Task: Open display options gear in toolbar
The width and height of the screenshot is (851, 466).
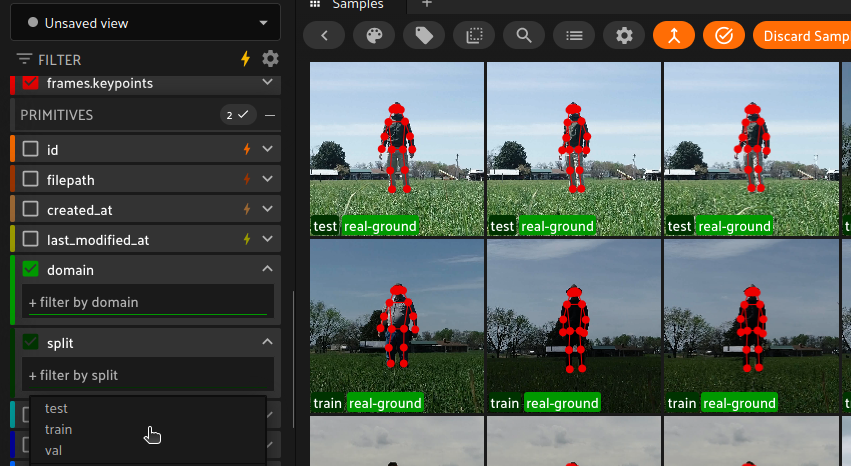Action: [x=624, y=36]
